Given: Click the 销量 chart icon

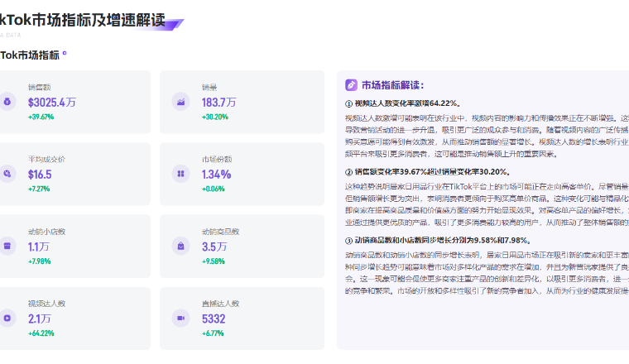Looking at the screenshot, I should coord(181,102).
